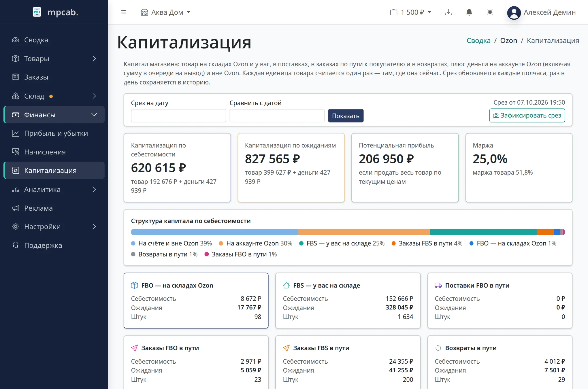Click the 620 615 ₽ capitalization value
The height and width of the screenshot is (389, 588).
159,168
